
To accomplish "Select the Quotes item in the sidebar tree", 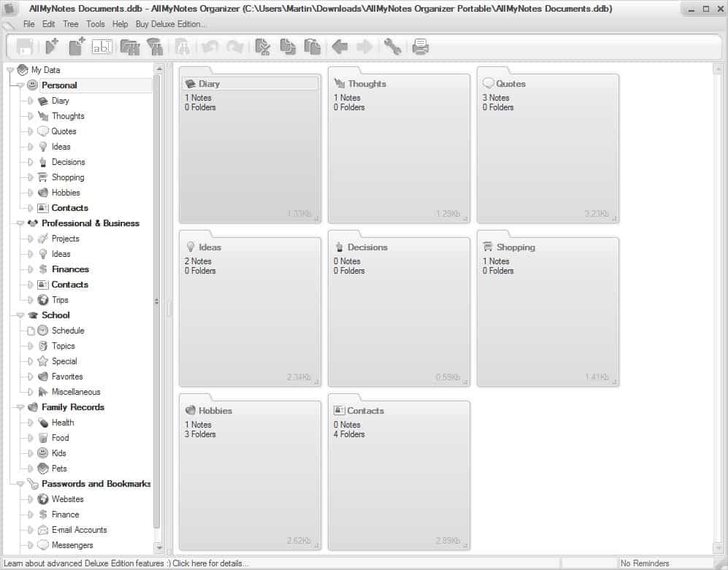I will (64, 131).
